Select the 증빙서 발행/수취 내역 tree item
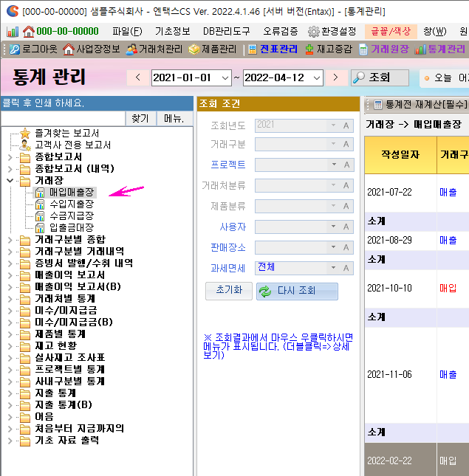This screenshot has height=476, width=469. 84,263
